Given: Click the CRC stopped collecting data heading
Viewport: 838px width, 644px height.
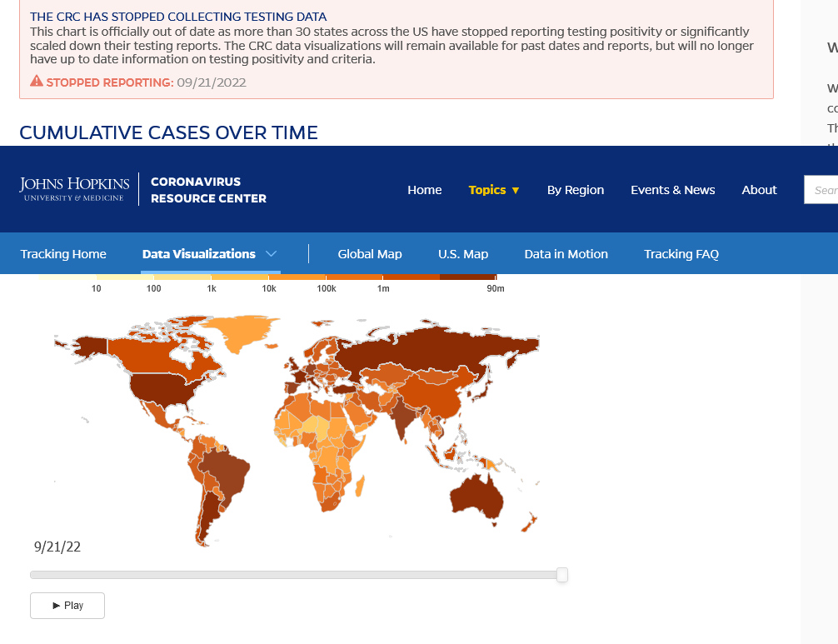Looking at the screenshot, I should (x=178, y=17).
